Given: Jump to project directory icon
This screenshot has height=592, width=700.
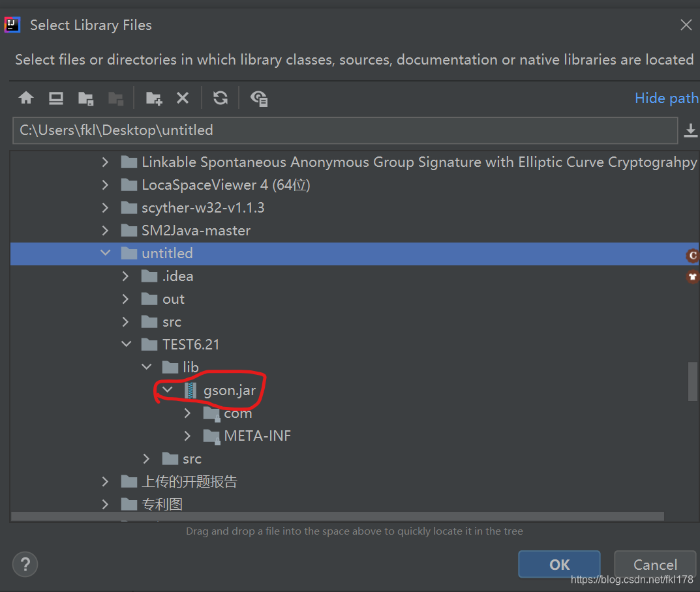Looking at the screenshot, I should [x=85, y=98].
